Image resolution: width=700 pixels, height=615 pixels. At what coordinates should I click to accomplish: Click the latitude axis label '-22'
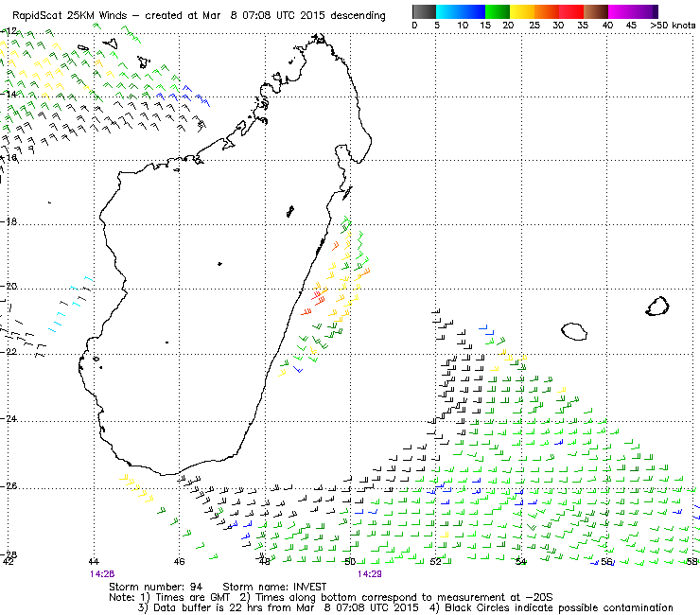9,352
